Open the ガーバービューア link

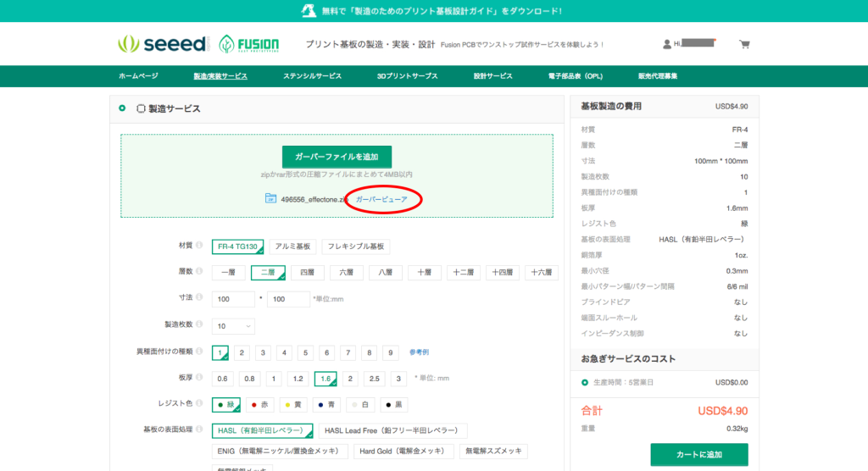pos(381,199)
